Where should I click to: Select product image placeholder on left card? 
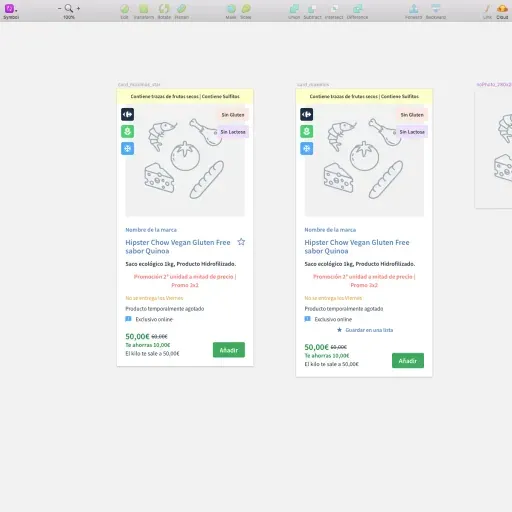(185, 161)
